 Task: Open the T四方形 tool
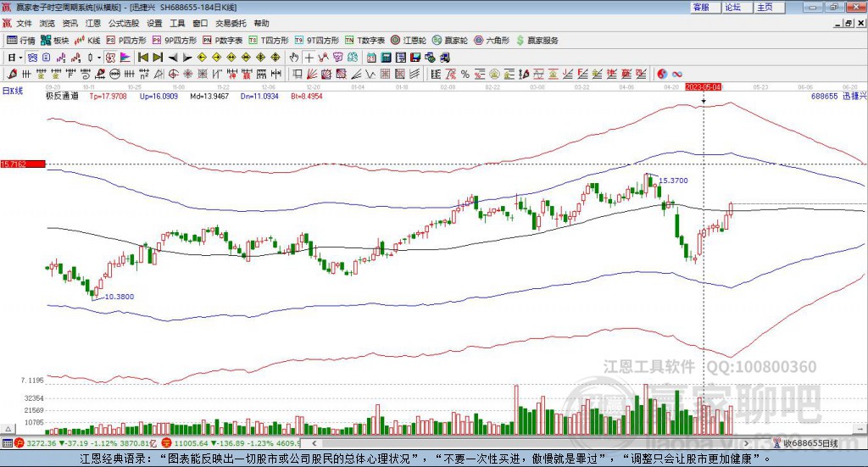(269, 41)
